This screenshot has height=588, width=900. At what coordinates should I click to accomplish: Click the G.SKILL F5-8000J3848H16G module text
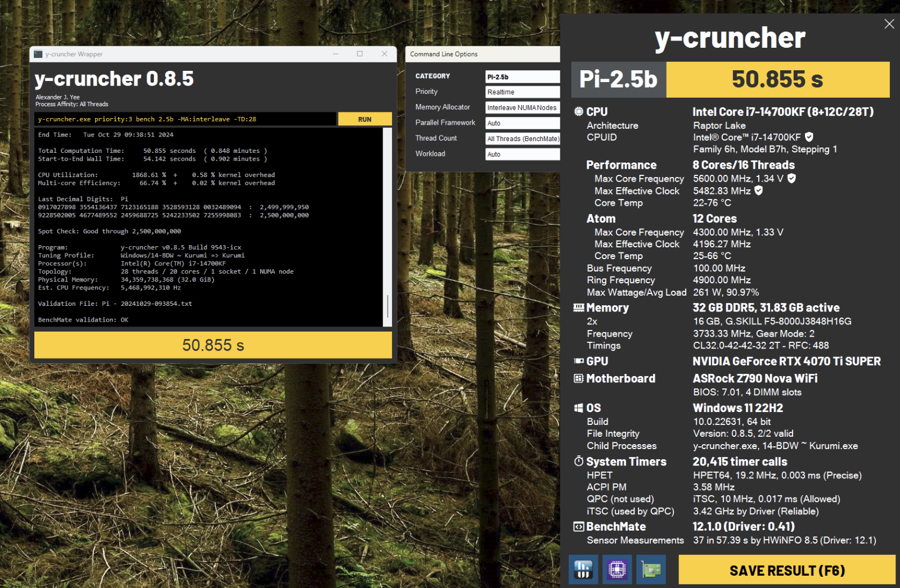click(772, 321)
